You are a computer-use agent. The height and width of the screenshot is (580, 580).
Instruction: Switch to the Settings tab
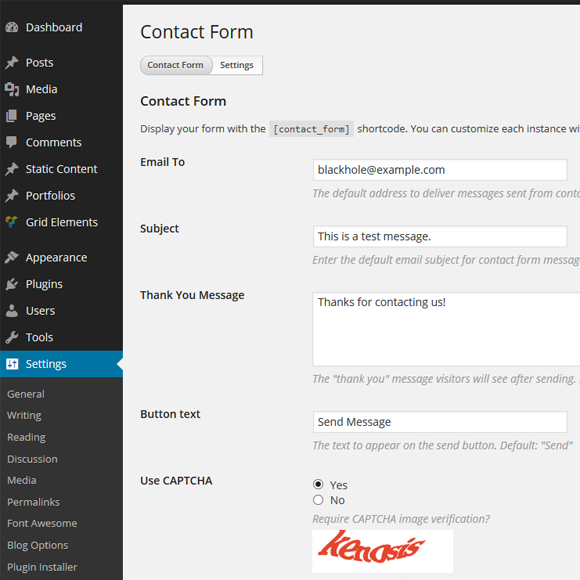tap(237, 65)
